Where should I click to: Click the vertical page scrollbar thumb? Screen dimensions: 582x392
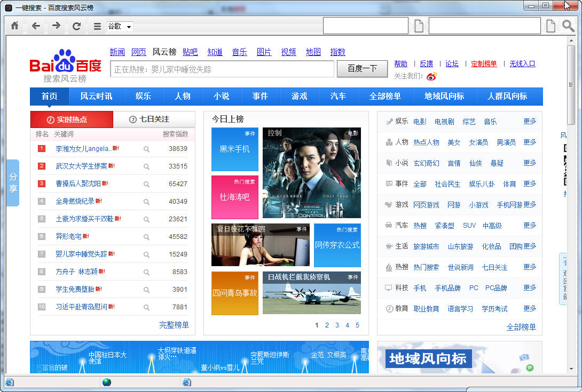pos(571,85)
